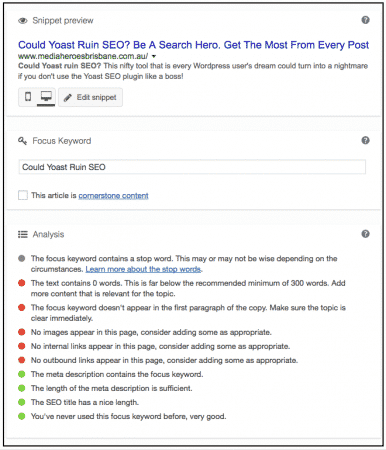Viewport: 386px width, 450px height.
Task: Click the key icon beside Focus Keyword
Action: click(22, 141)
